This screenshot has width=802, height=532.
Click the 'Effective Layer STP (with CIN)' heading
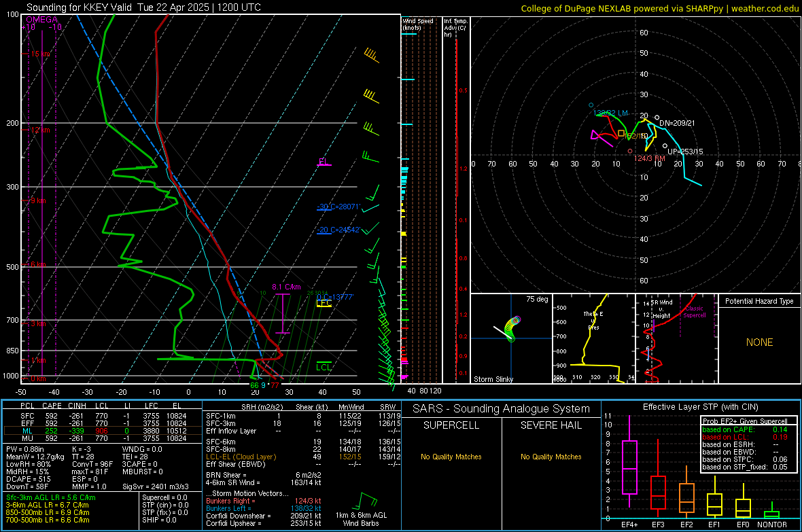tap(700, 407)
